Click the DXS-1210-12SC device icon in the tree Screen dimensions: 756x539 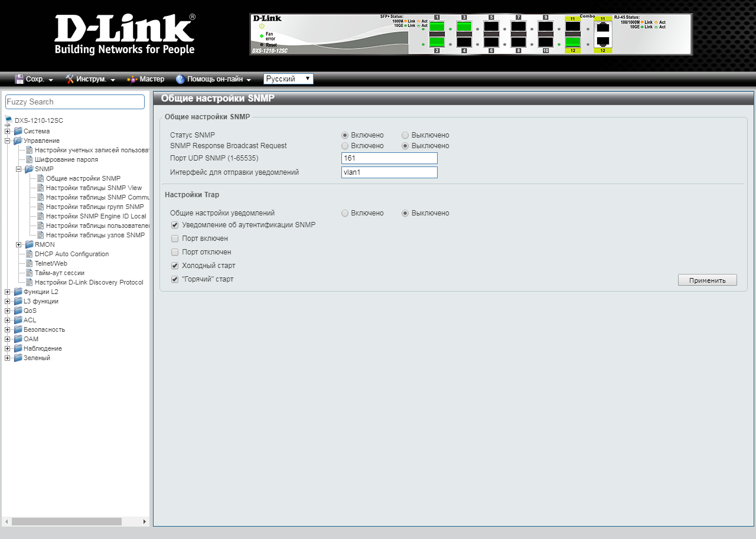8,120
